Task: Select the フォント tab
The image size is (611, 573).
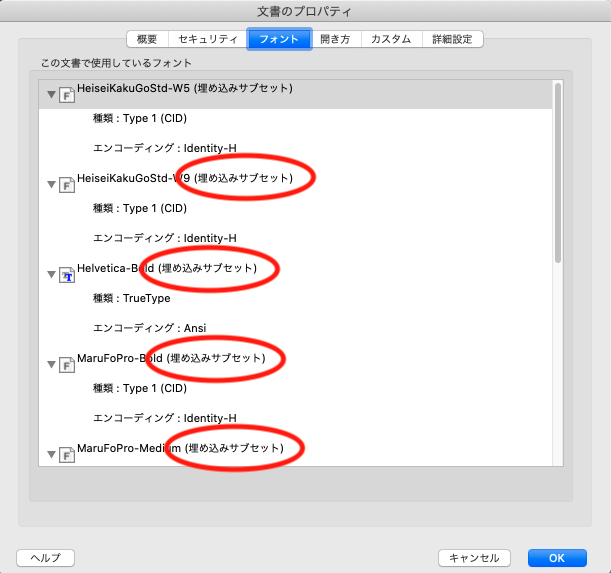Action: point(279,39)
